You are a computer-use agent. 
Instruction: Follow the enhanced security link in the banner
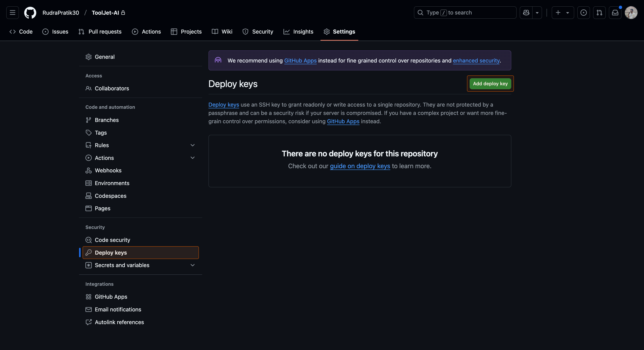[476, 60]
